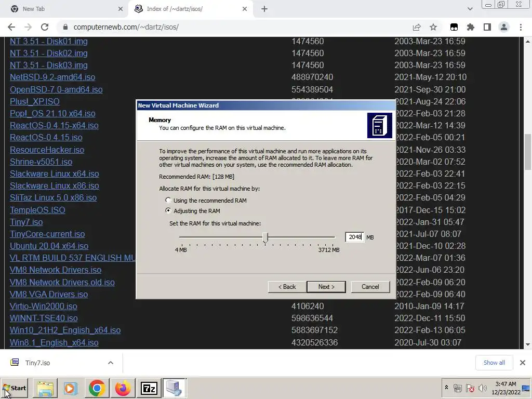
Task: Click the RAM value field showing 2048
Action: (x=354, y=237)
